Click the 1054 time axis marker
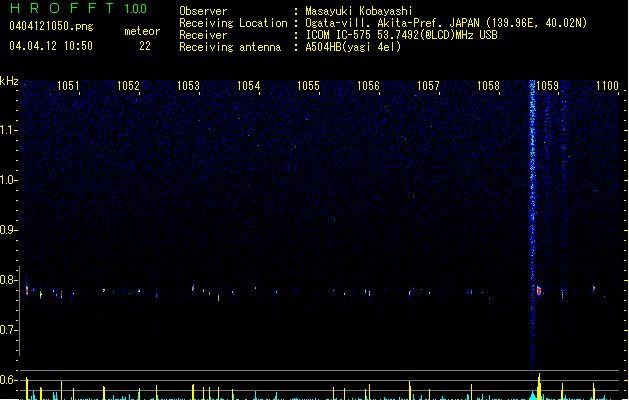Viewport: 629px width, 400px height. coord(249,86)
